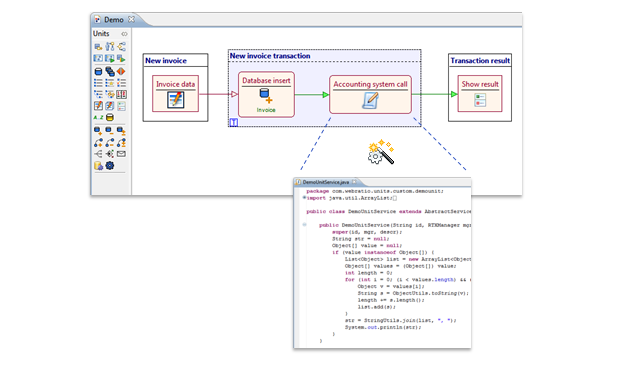Close the DemoUnitService.java tab
The width and height of the screenshot is (640, 370).
click(354, 182)
